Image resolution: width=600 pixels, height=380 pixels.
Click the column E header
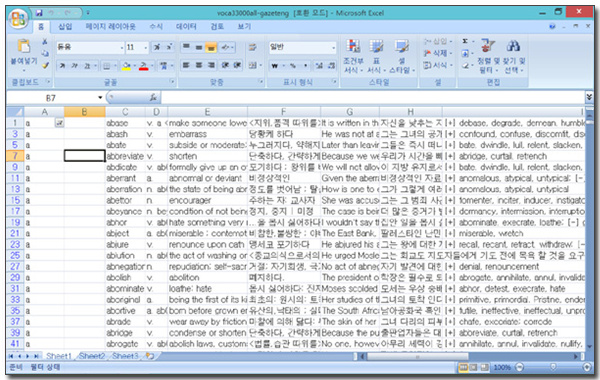pyautogui.click(x=207, y=112)
